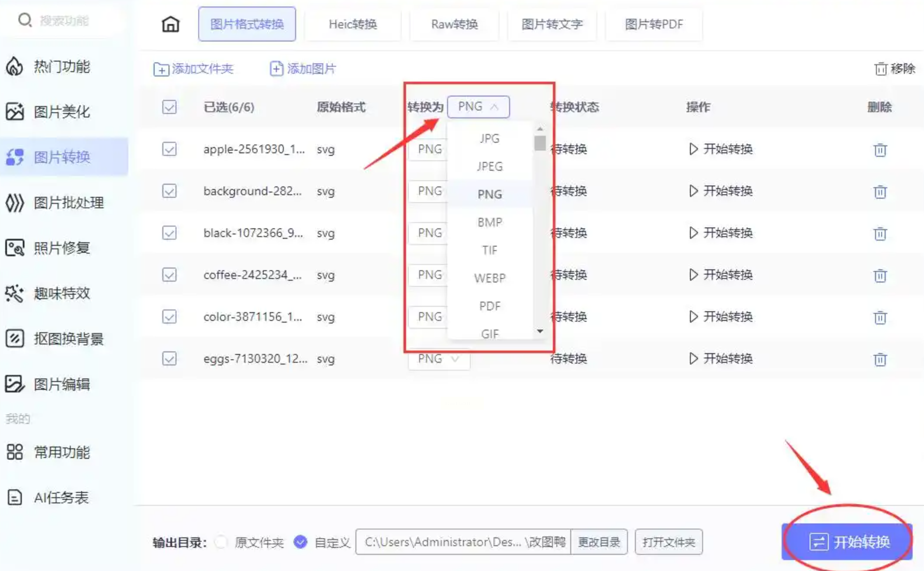Click the blue 开始转换 button
Screen dimensions: 924x571
847,542
